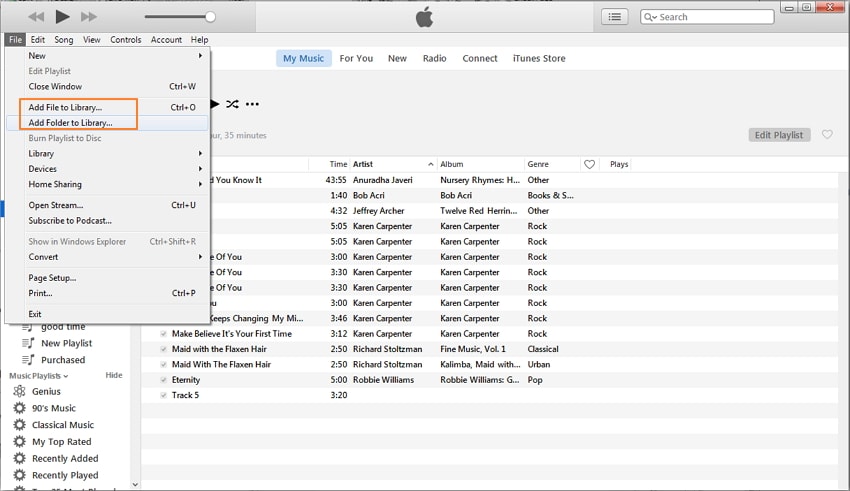The height and width of the screenshot is (491, 850).
Task: Sort by the Plays column header
Action: [619, 164]
